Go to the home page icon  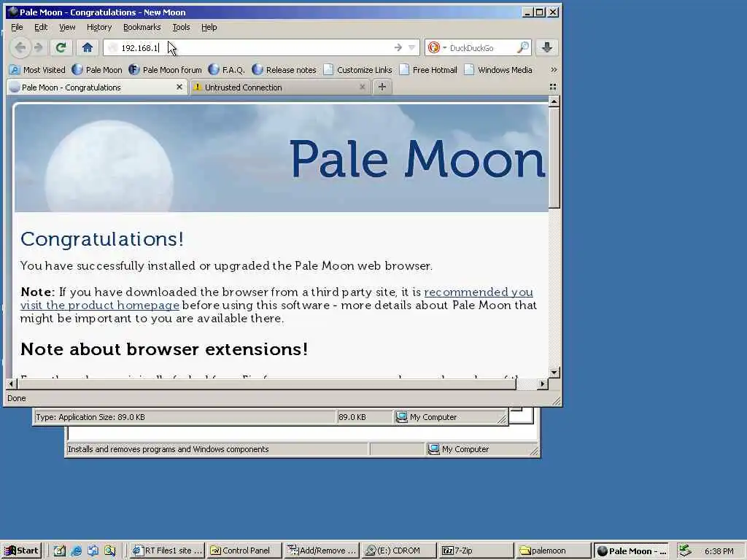[88, 47]
